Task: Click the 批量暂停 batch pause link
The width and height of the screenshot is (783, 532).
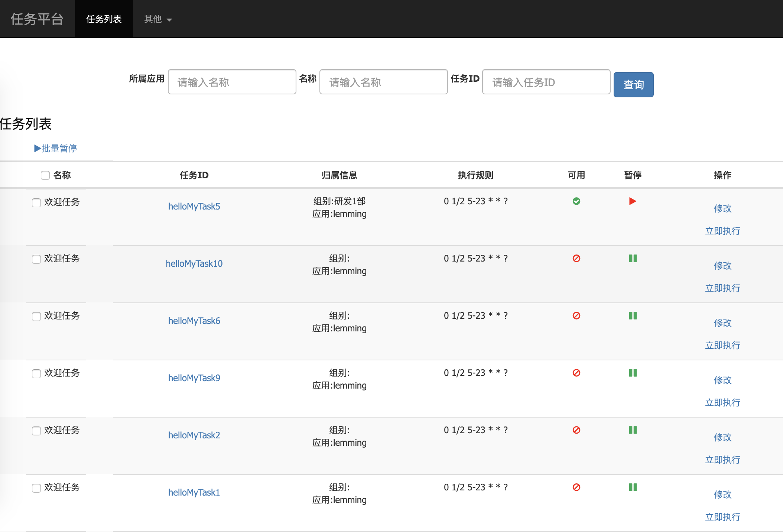Action: coord(56,149)
